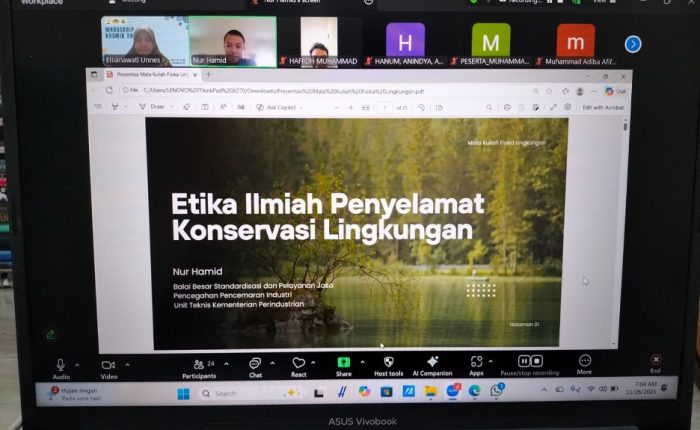
Task: Toggle microphone with the Audio button
Action: (x=61, y=368)
